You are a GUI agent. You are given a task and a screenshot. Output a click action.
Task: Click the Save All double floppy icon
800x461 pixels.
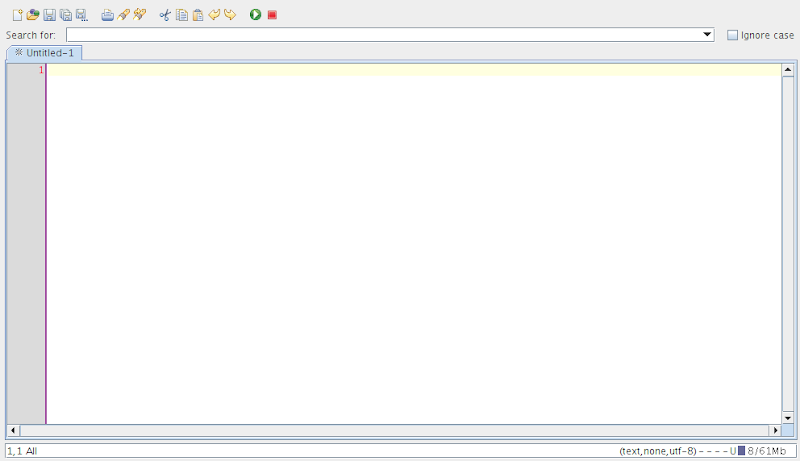click(66, 15)
